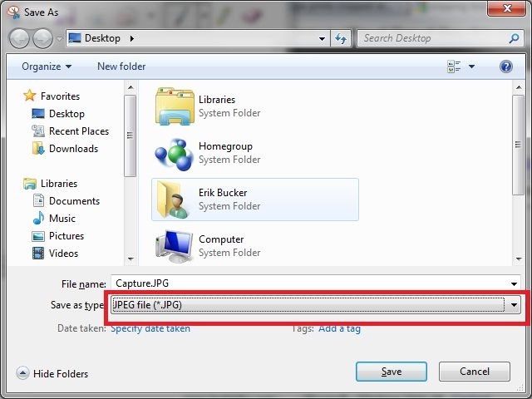
Task: Select the Libraries system folder icon
Action: [175, 106]
